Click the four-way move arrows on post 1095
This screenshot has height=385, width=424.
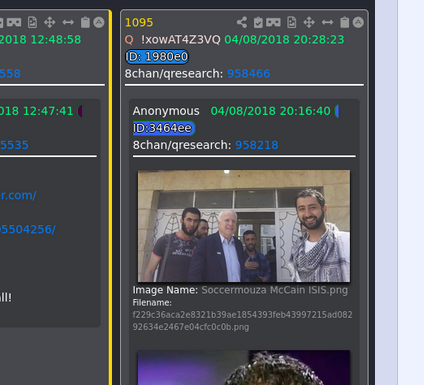[309, 22]
